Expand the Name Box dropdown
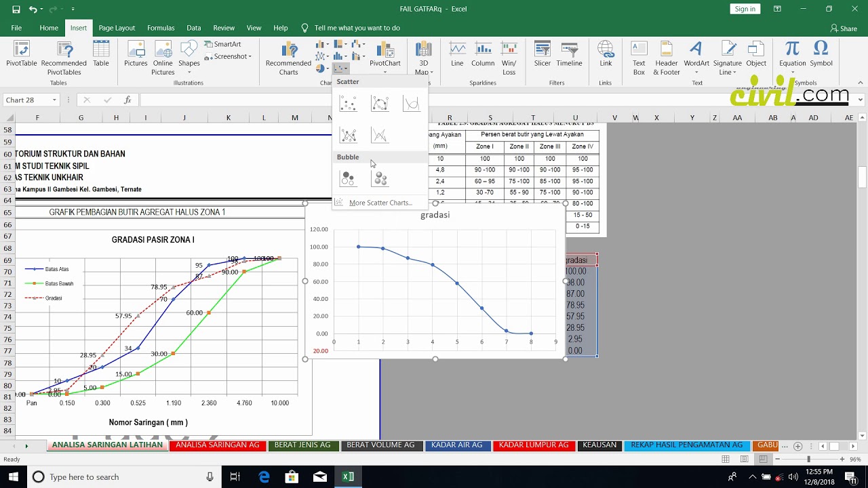This screenshot has width=868, height=488. click(x=54, y=100)
